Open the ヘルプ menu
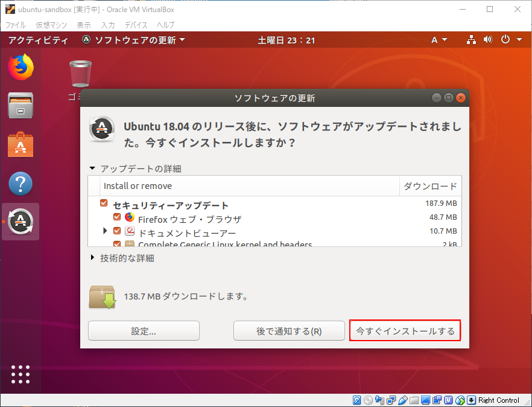This screenshot has height=407, width=532. click(x=165, y=25)
